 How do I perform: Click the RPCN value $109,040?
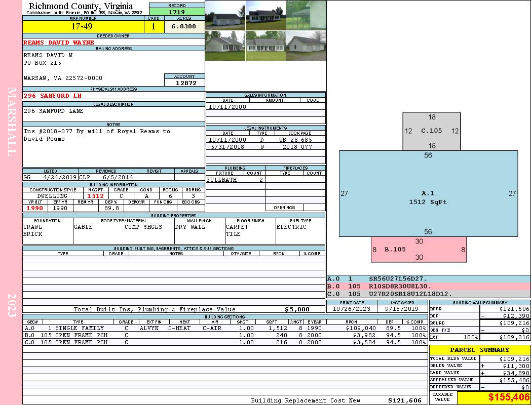click(x=361, y=328)
